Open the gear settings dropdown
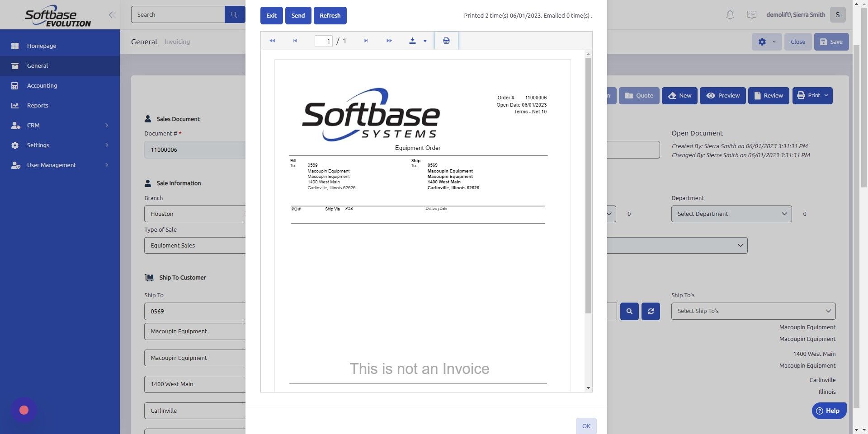The height and width of the screenshot is (434, 868). tap(767, 42)
